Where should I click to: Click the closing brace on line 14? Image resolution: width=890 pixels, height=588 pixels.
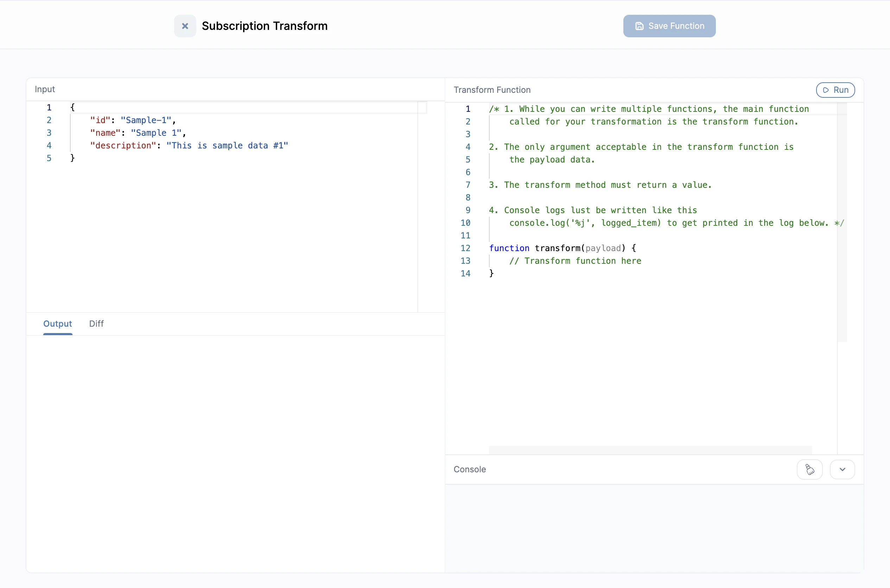[491, 273]
